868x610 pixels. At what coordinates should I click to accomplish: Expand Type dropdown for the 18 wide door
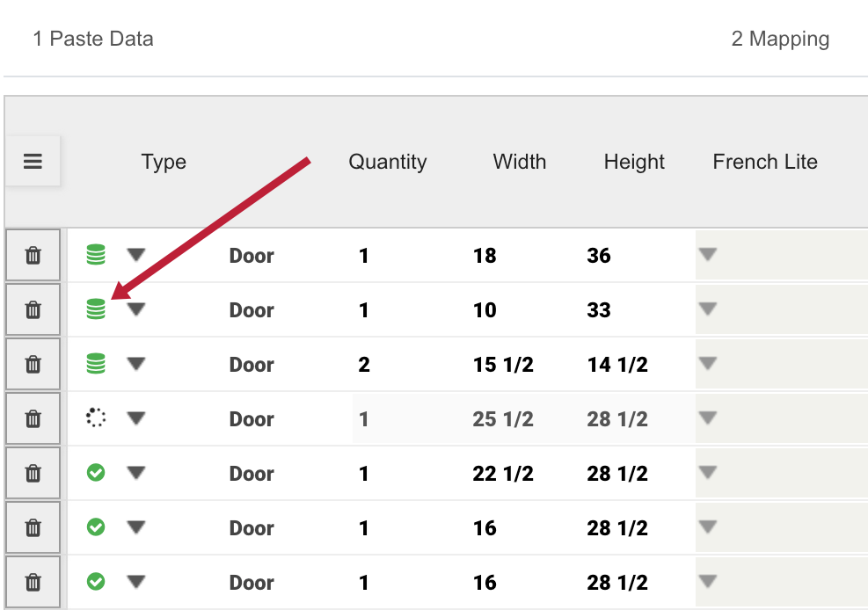point(135,254)
